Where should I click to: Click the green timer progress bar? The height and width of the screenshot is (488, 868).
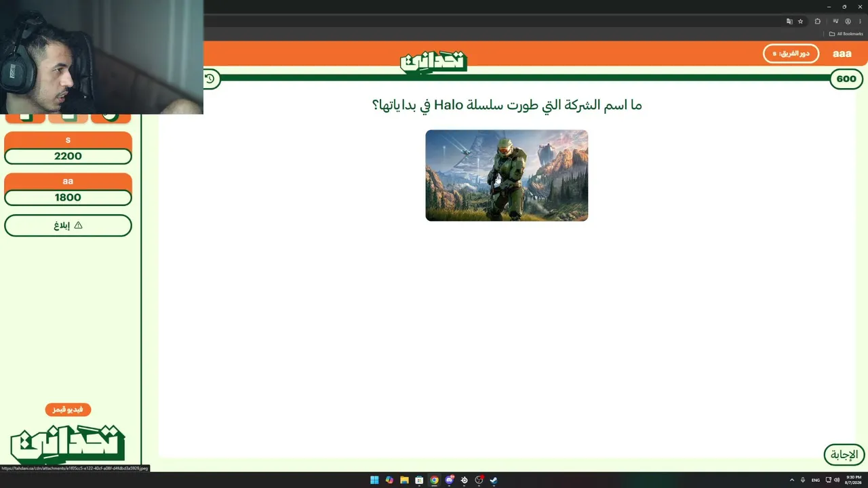point(524,78)
